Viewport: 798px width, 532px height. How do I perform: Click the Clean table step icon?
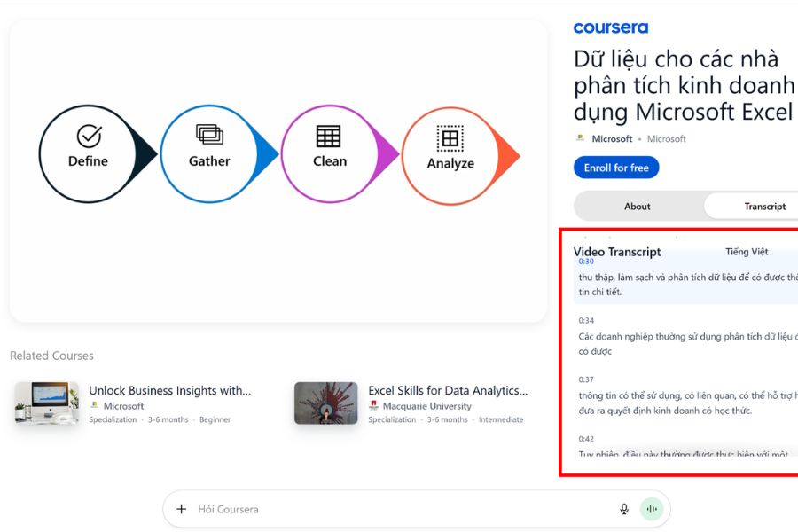[x=328, y=136]
